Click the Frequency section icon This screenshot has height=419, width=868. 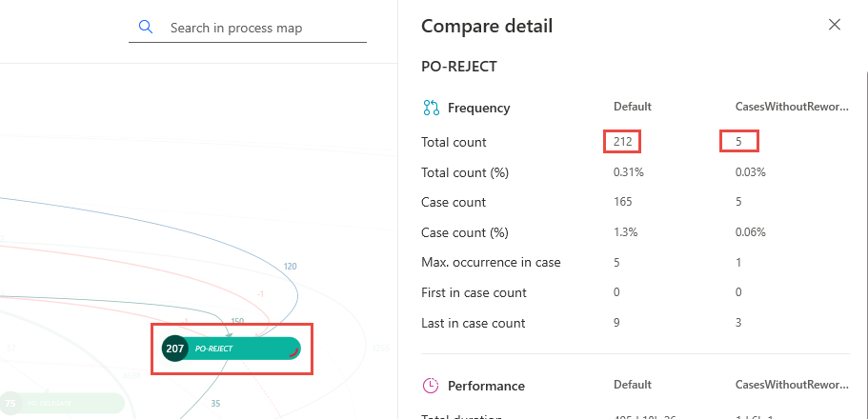coord(432,108)
